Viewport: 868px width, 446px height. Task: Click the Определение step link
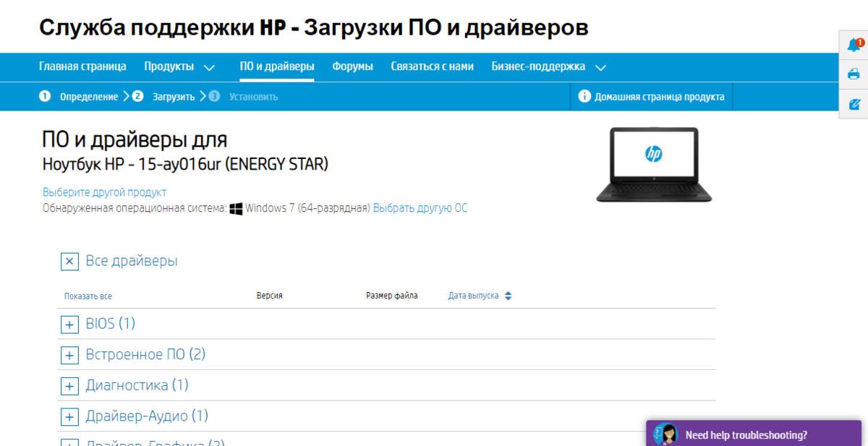point(89,97)
